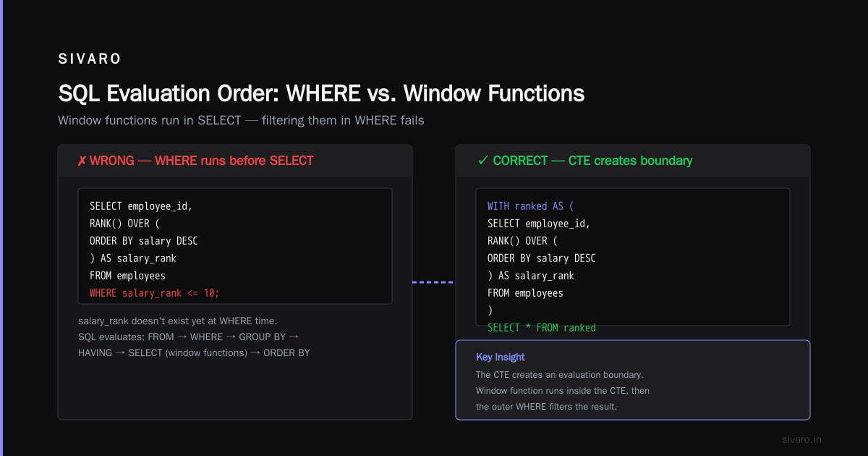Image resolution: width=868 pixels, height=456 pixels.
Task: Click 'Window function runs inside the CTE, then'
Action: [x=563, y=391]
